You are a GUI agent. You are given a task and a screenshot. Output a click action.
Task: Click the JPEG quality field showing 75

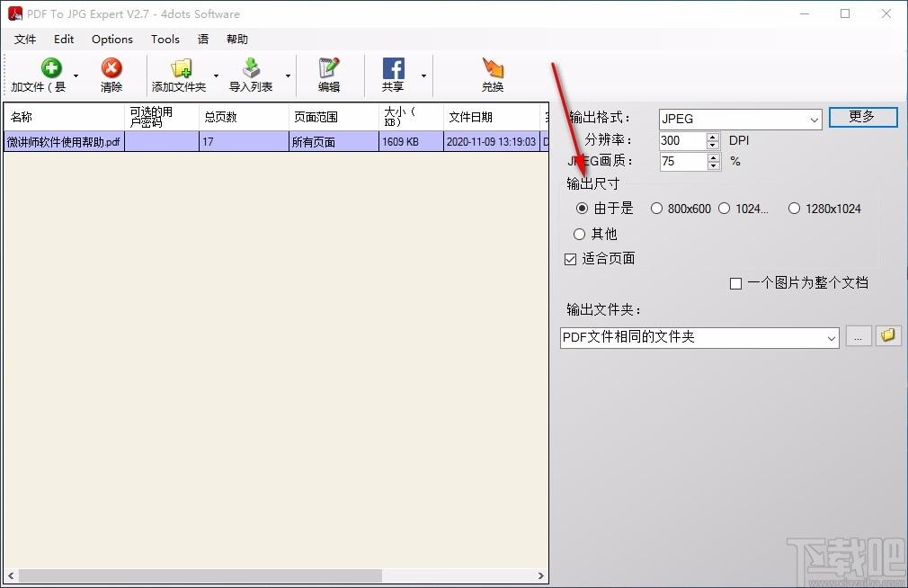(x=683, y=162)
